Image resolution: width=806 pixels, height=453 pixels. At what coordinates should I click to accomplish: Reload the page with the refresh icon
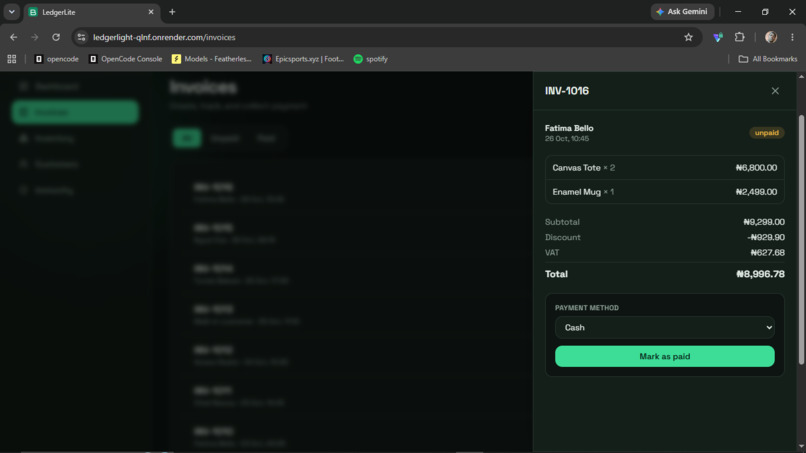coord(56,37)
